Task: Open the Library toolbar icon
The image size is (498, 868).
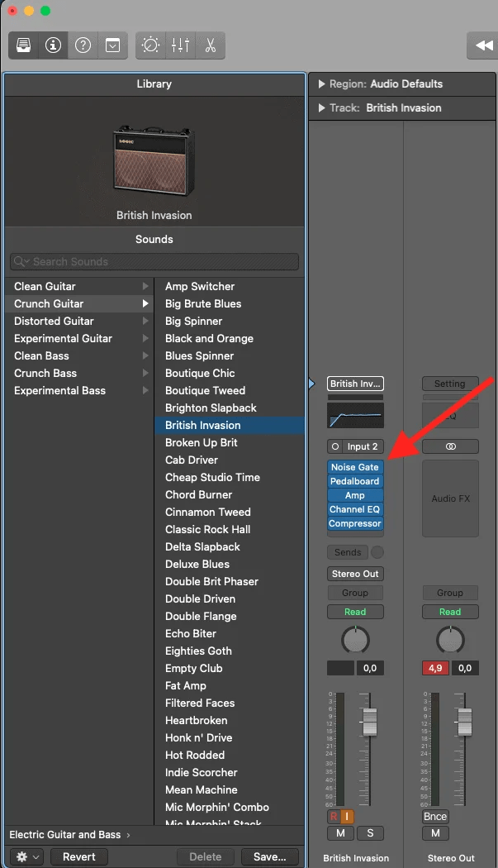Action: [23, 45]
